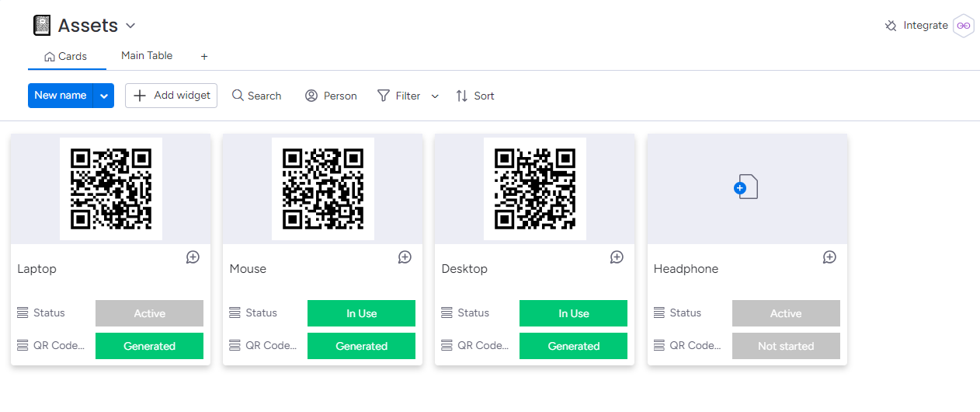Click the home icon in the Cards tab

(x=50, y=57)
